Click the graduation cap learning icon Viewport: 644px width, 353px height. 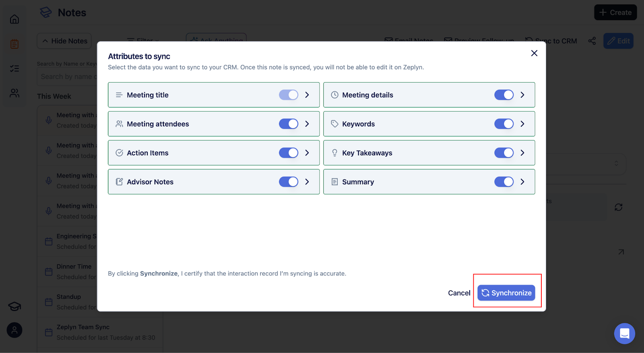click(x=14, y=306)
